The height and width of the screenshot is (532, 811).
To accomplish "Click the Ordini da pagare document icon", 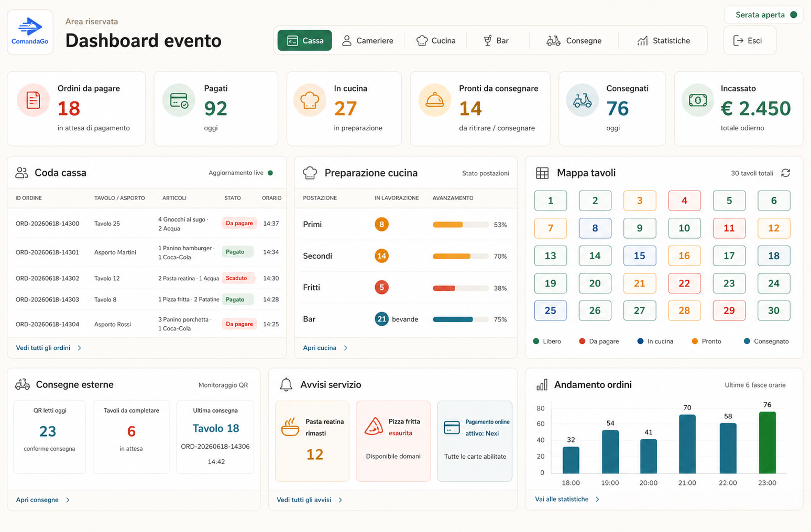I will 34,99.
